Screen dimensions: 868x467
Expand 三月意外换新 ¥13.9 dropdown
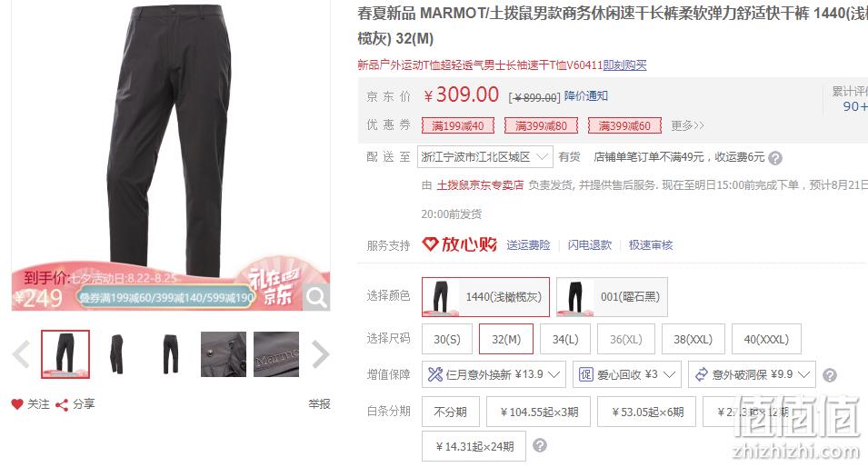click(494, 374)
